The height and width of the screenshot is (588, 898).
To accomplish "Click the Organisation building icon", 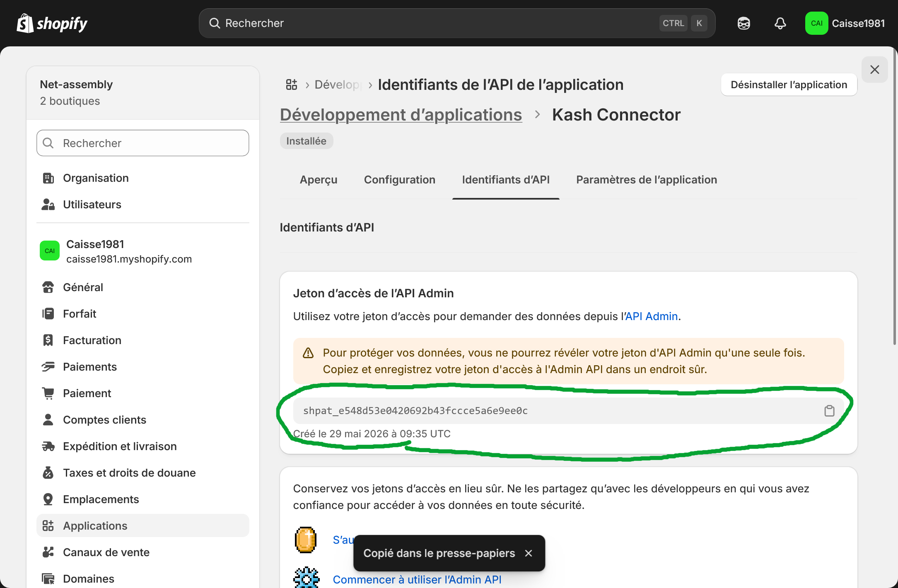I will coord(48,178).
